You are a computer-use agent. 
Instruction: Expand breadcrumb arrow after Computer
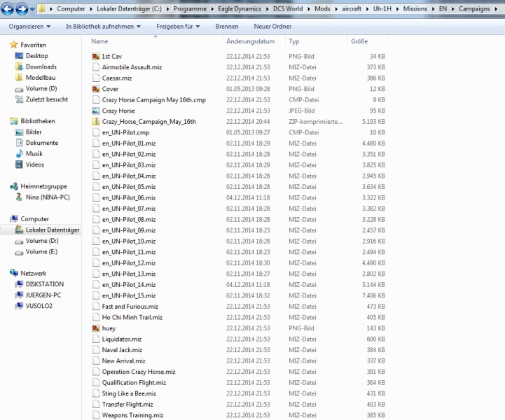click(x=91, y=9)
